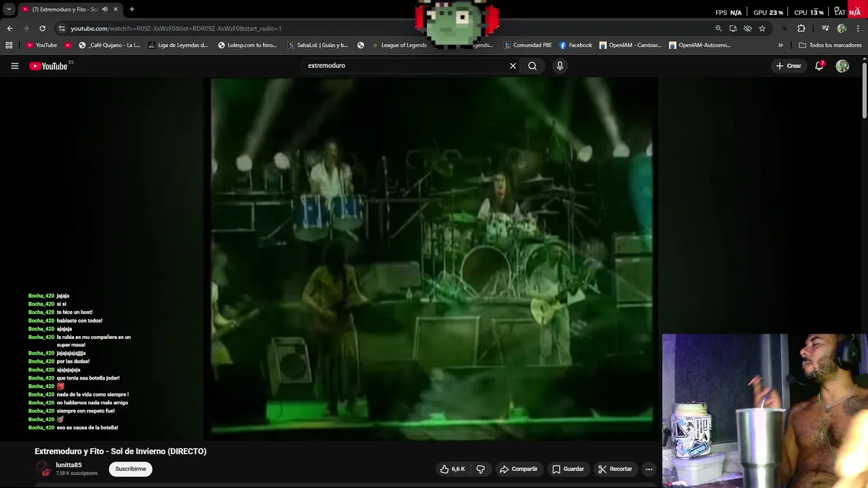Open the browser extensions puzzle icon
This screenshot has width=868, height=488.
tap(801, 28)
